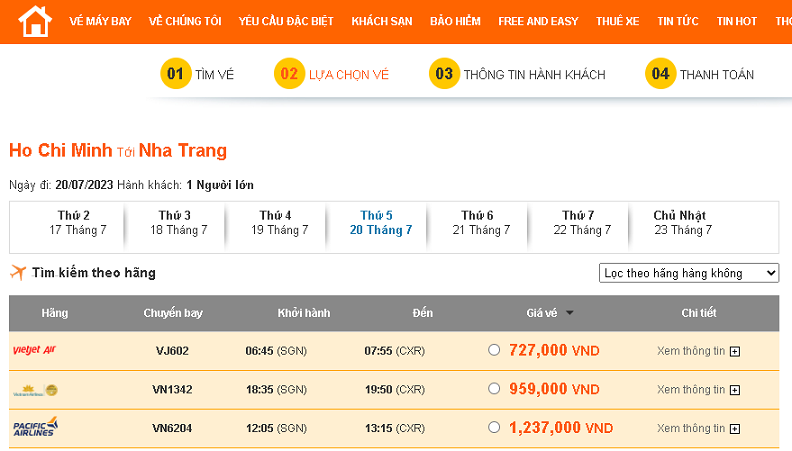The height and width of the screenshot is (451, 792).
Task: Open the VỀ CHÚNG TÔI menu
Action: (x=185, y=21)
